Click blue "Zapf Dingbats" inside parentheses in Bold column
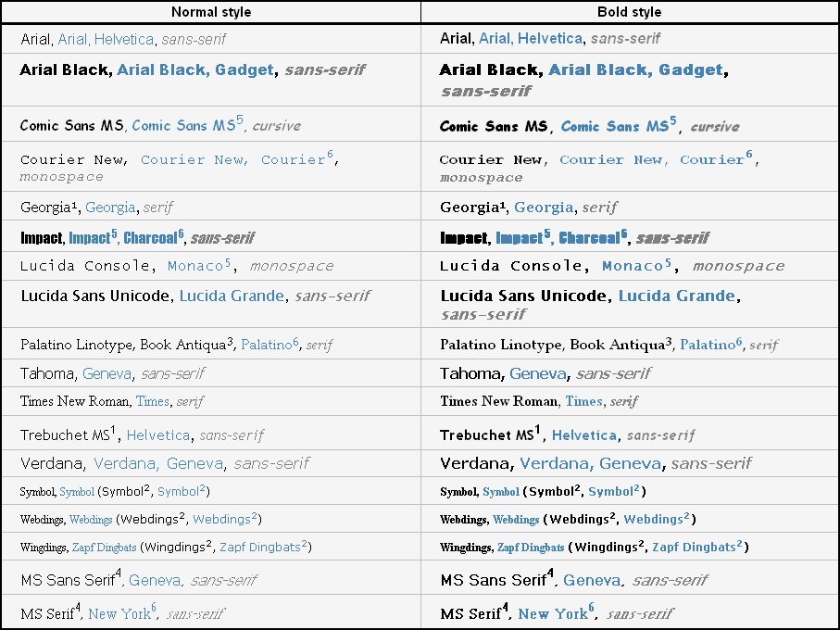Screen dimensions: 840x630 pyautogui.click(x=694, y=547)
